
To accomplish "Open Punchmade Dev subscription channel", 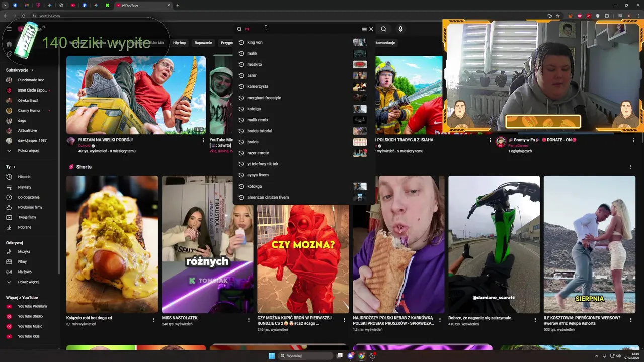I will [30, 80].
